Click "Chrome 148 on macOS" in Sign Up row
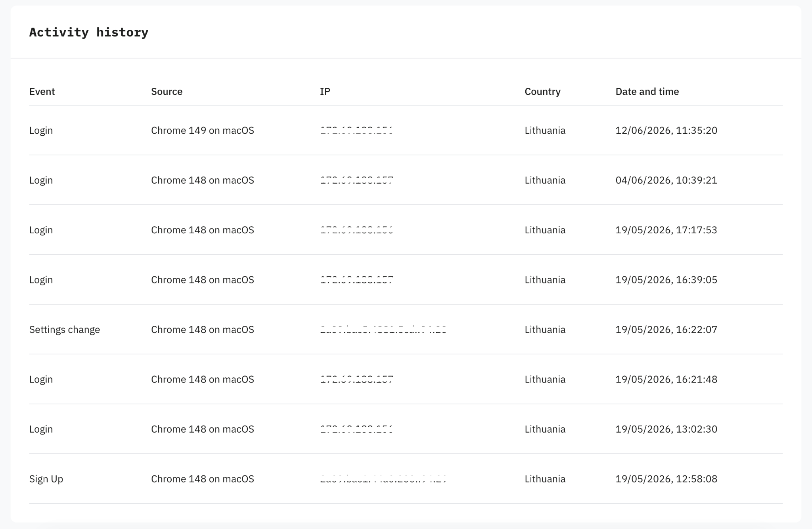This screenshot has width=812, height=529. coord(203,479)
